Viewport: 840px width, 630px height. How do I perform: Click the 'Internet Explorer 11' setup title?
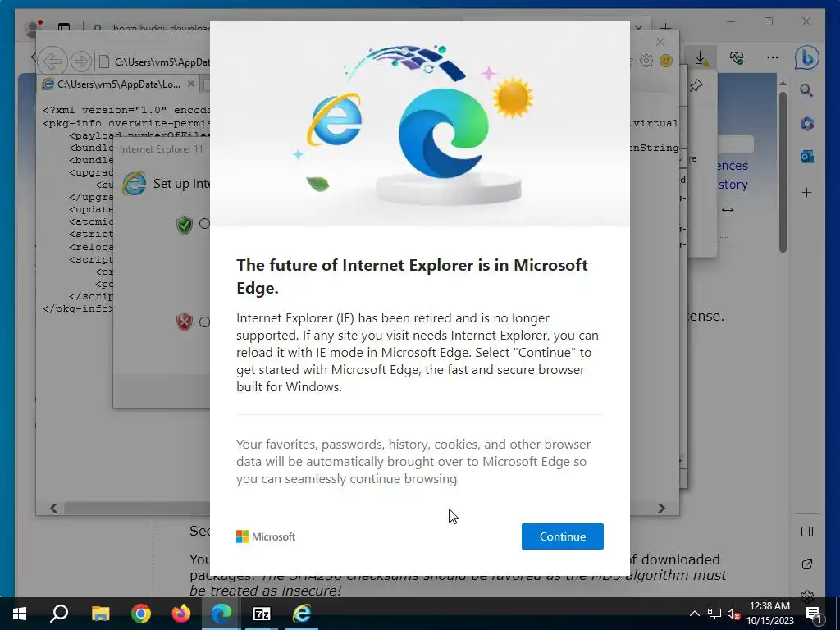(x=162, y=149)
